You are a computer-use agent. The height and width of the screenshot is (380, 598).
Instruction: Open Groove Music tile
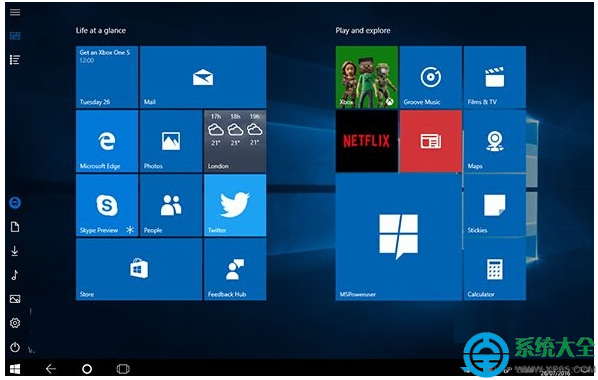click(431, 77)
